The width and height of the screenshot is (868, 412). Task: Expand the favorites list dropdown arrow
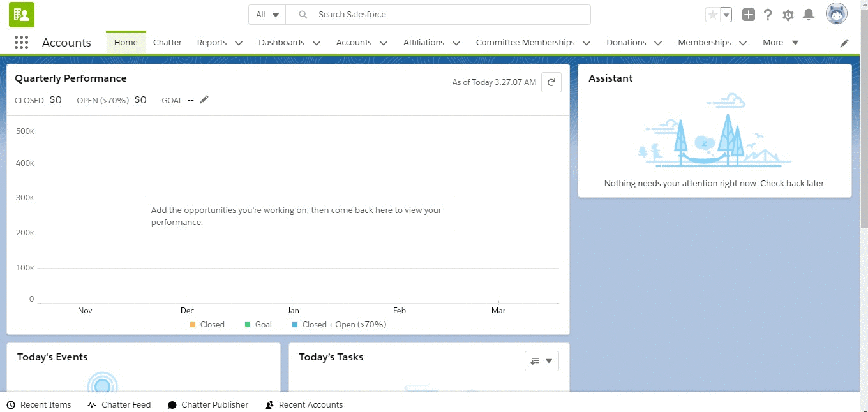[726, 15]
